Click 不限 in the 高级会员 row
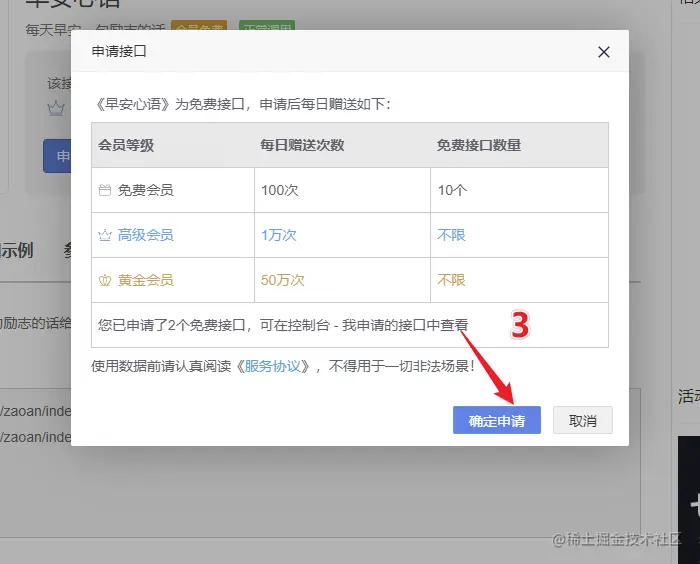Screen dimensions: 700x564 tap(451, 235)
